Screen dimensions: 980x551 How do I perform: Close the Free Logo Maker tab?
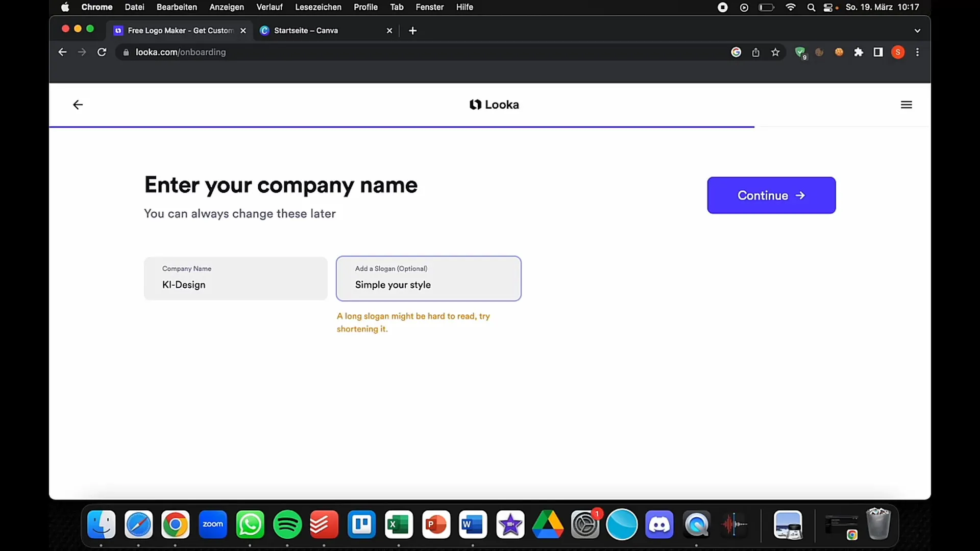tap(243, 31)
